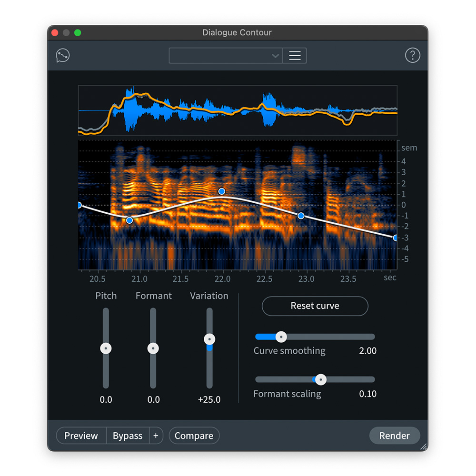This screenshot has height=476, width=476.
Task: Select Compare to audition settings
Action: [194, 436]
